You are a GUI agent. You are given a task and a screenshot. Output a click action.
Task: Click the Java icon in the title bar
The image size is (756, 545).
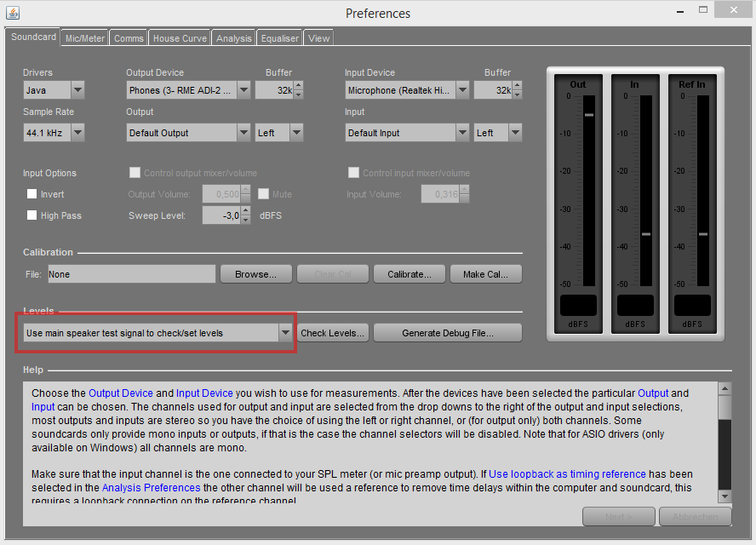(11, 13)
